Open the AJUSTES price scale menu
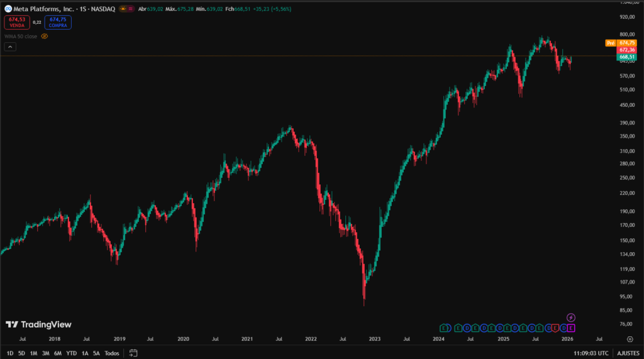644x359 pixels. pos(628,353)
